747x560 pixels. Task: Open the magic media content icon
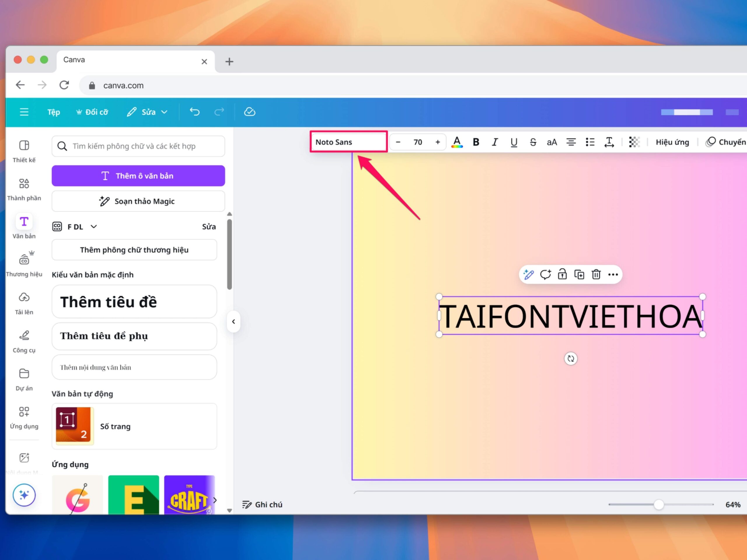pyautogui.click(x=24, y=458)
